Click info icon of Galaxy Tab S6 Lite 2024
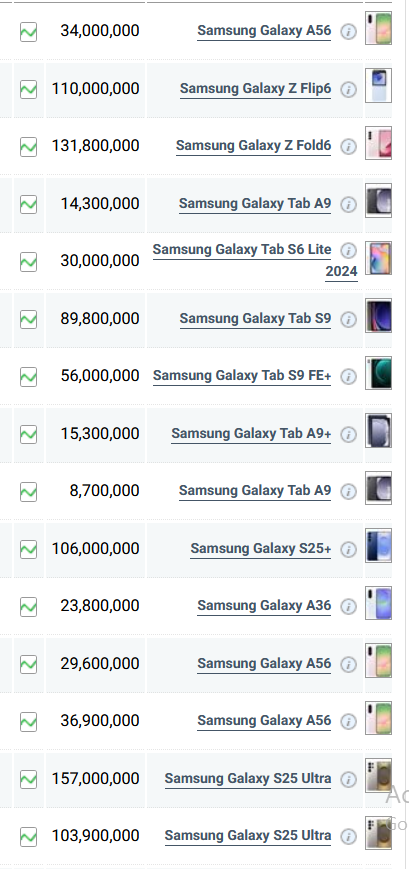The height and width of the screenshot is (869, 409). (348, 251)
